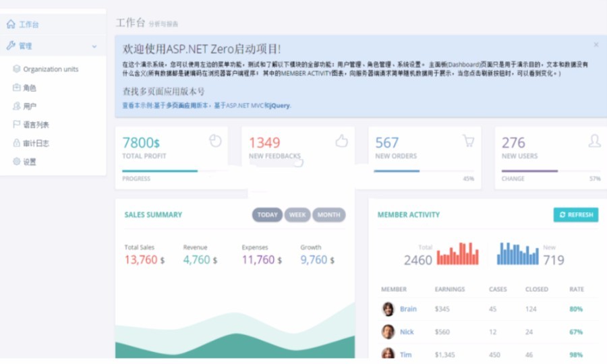Click the 567 new orders value
This screenshot has width=607, height=364.
[x=386, y=143]
